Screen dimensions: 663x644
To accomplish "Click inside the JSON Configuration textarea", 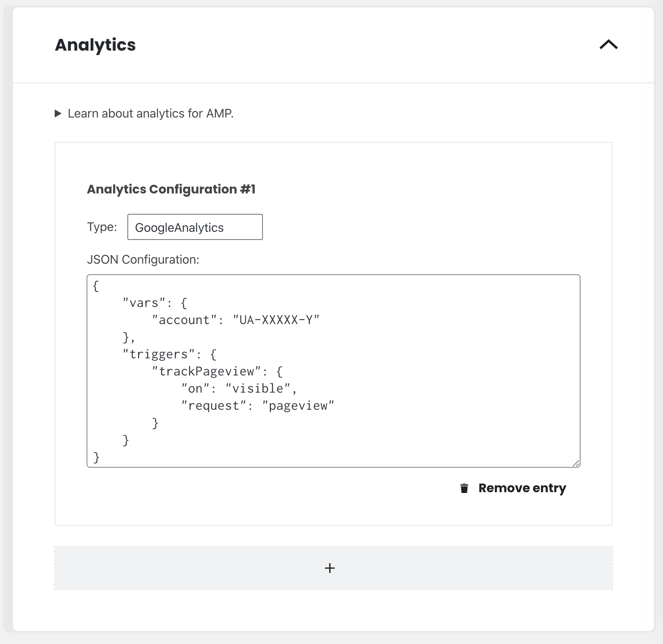I will [x=333, y=371].
